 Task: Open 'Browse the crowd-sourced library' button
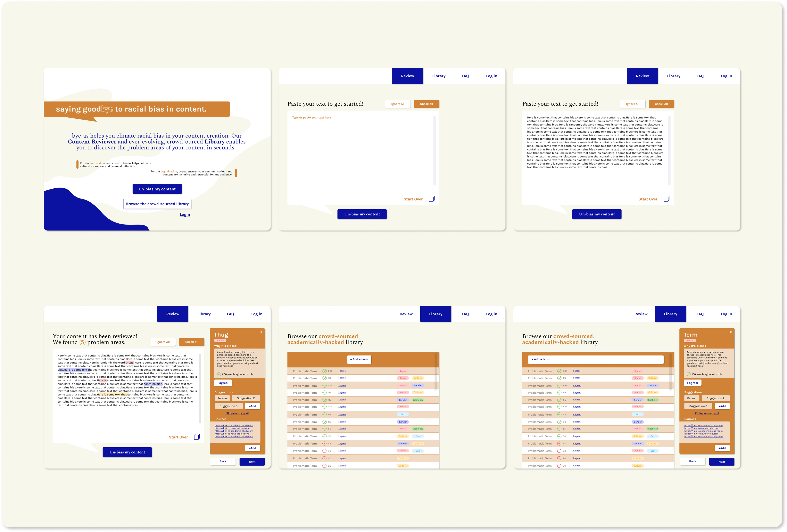(x=157, y=204)
